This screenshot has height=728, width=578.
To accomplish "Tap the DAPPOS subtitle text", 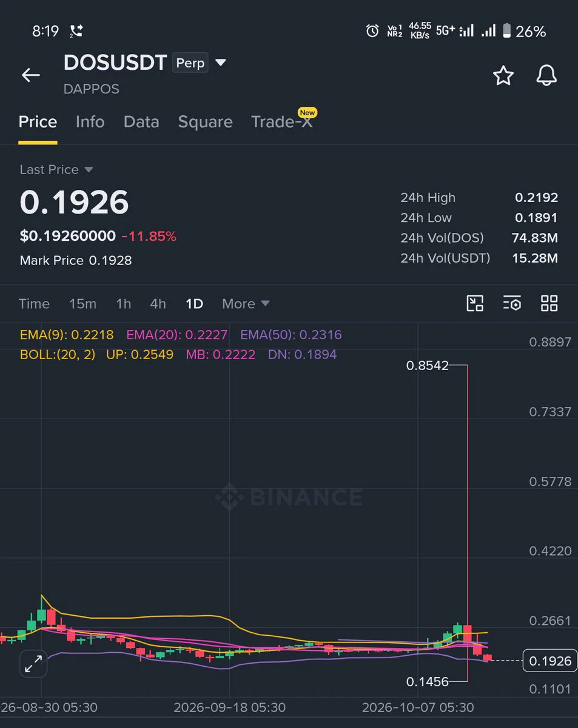I will [x=92, y=89].
